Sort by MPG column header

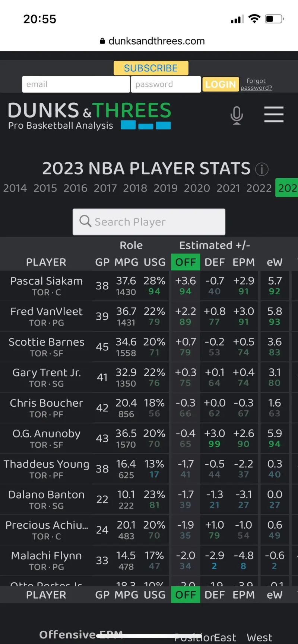126,262
